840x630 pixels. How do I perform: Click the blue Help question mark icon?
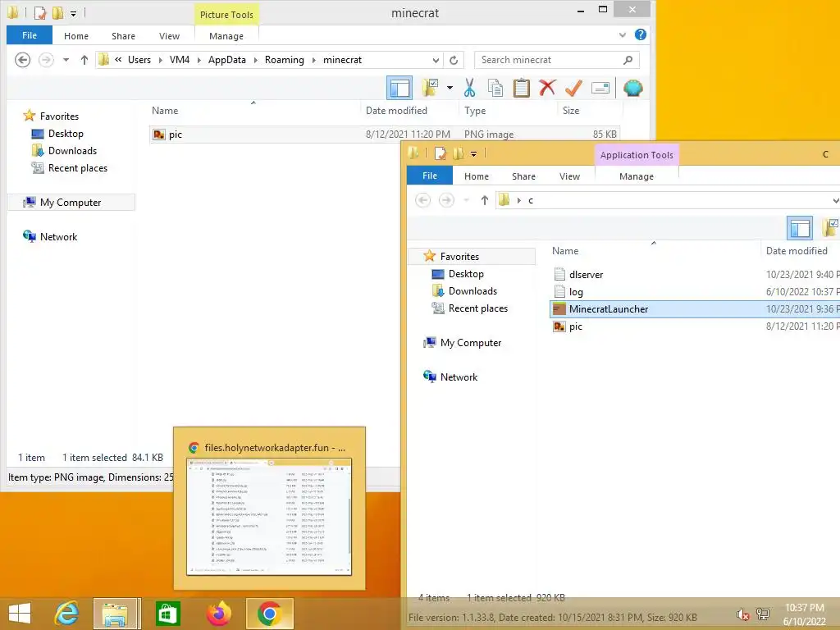pyautogui.click(x=640, y=34)
